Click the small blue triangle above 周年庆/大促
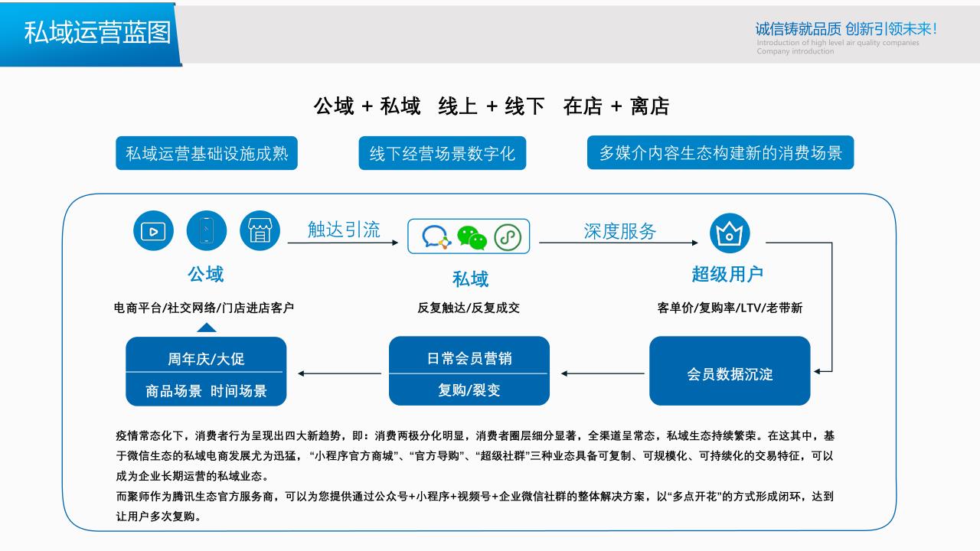The height and width of the screenshot is (551, 980). [207, 327]
